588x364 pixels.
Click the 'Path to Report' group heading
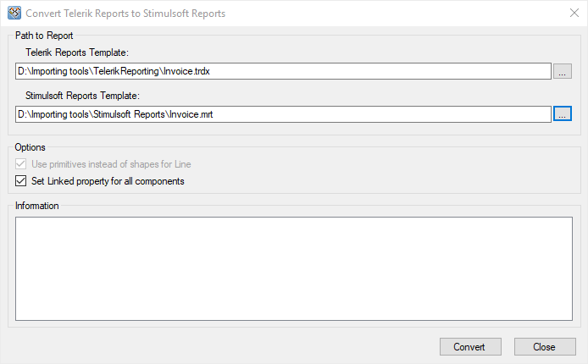(44, 36)
